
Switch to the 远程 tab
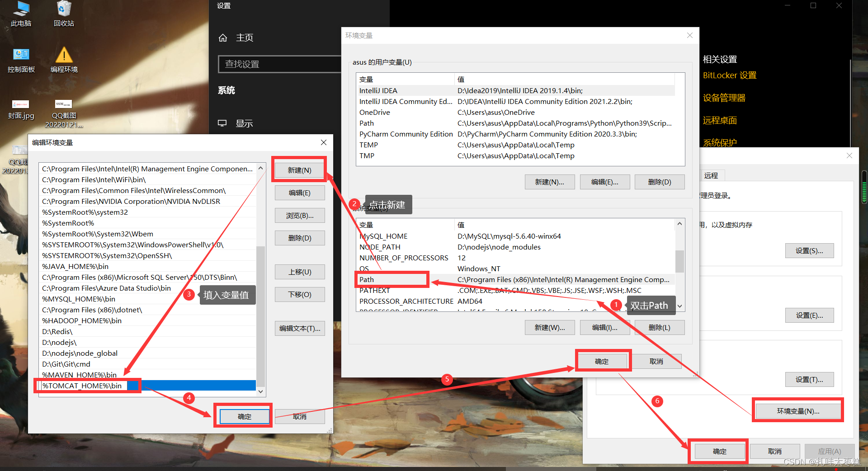click(x=711, y=175)
